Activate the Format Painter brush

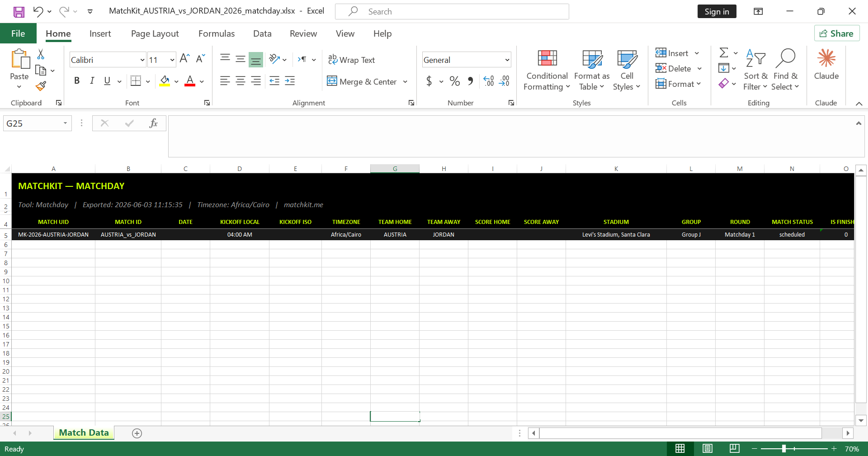(x=41, y=86)
